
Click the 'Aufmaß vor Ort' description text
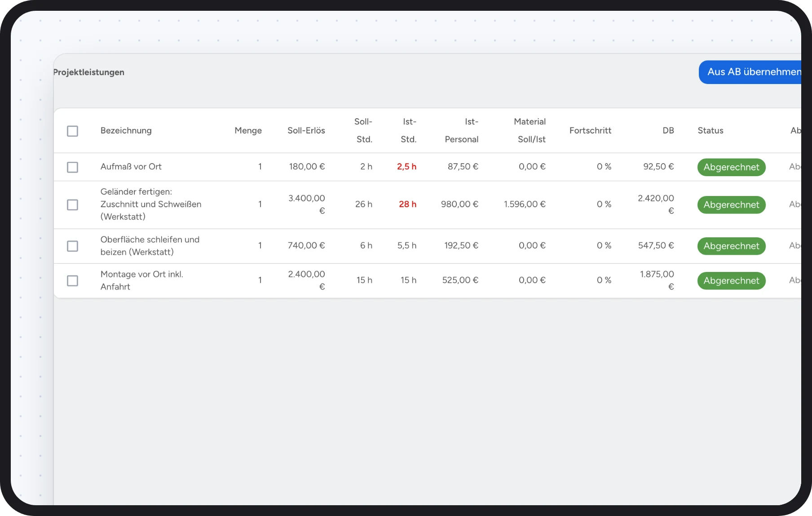pos(131,166)
